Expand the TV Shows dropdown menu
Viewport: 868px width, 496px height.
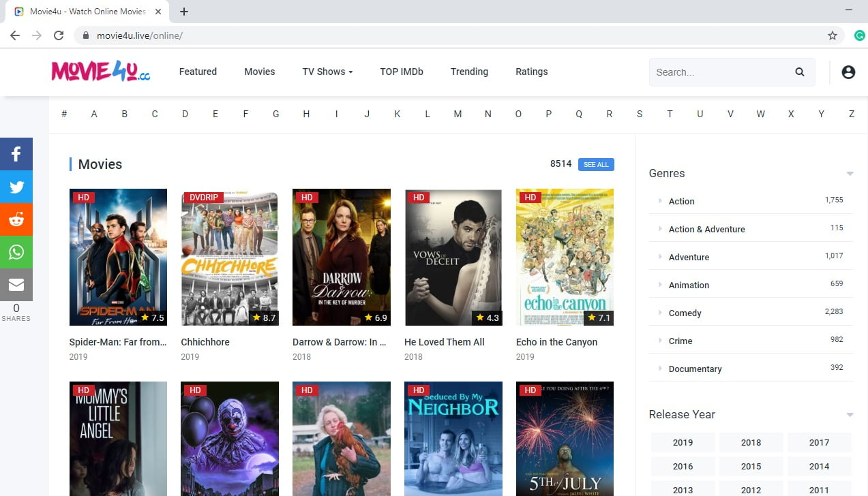tap(327, 72)
